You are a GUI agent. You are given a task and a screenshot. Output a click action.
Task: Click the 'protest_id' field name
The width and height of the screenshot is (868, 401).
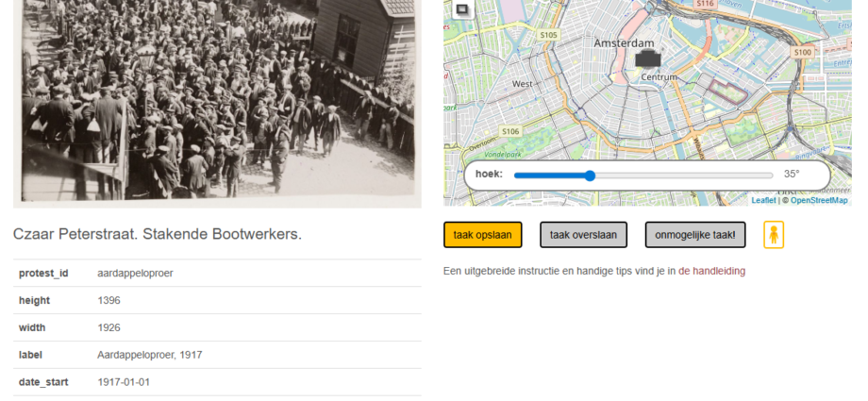(x=43, y=273)
